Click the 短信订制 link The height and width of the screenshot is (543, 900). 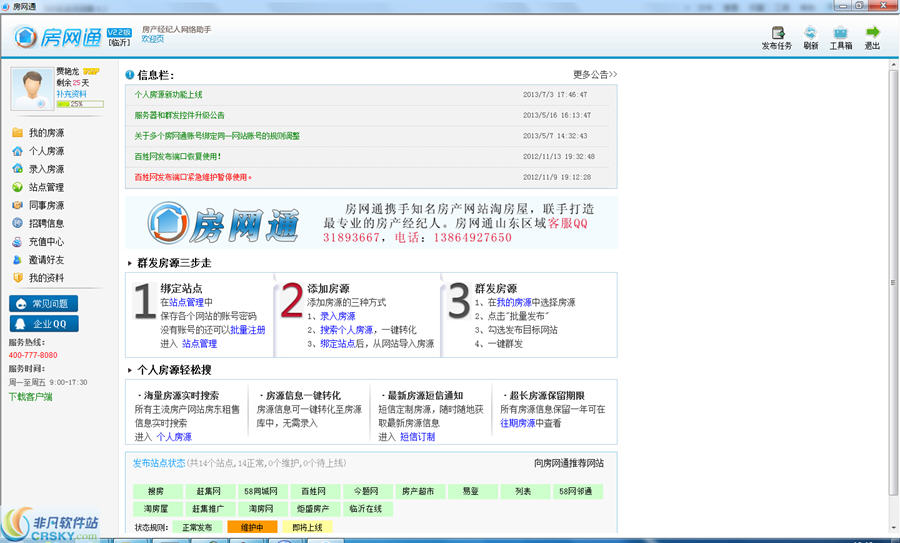(x=417, y=437)
